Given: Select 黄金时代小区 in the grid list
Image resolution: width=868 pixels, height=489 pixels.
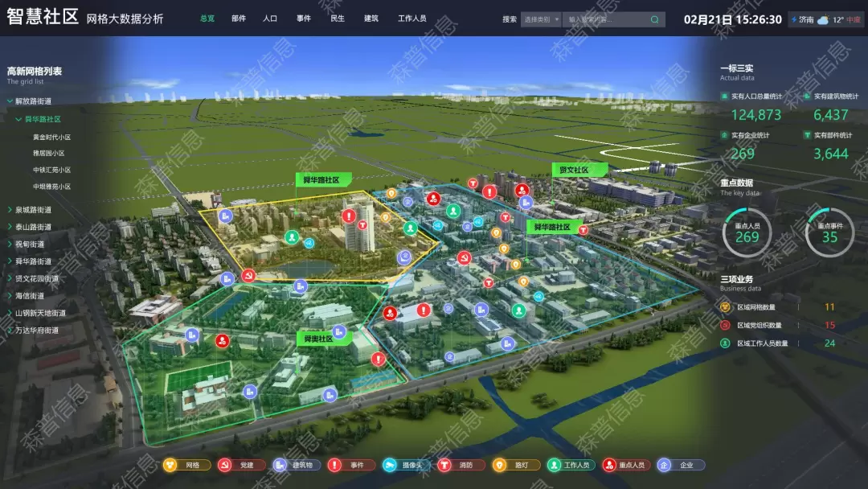Looking at the screenshot, I should pyautogui.click(x=51, y=137).
